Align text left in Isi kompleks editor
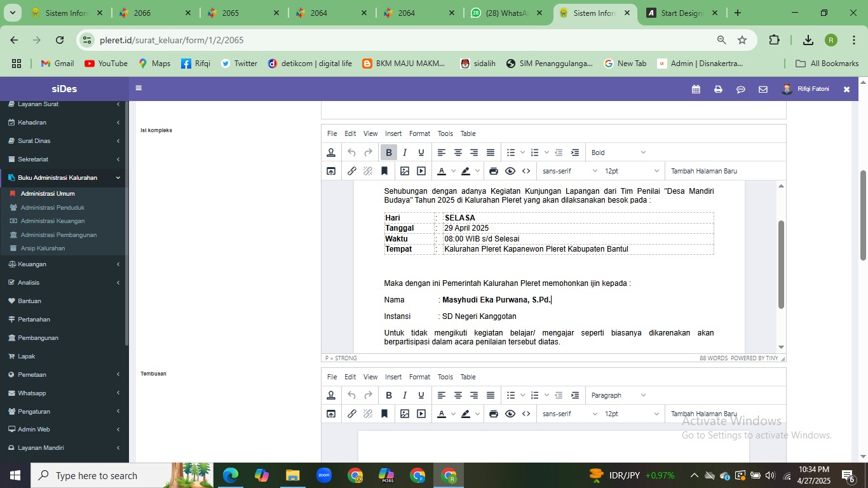The height and width of the screenshot is (488, 868). click(x=442, y=152)
